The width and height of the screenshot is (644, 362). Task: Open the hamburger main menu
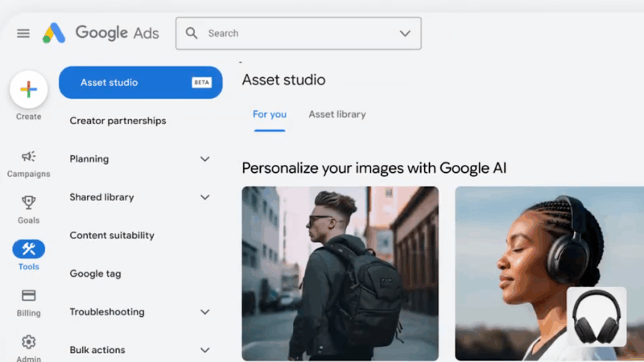pos(23,33)
